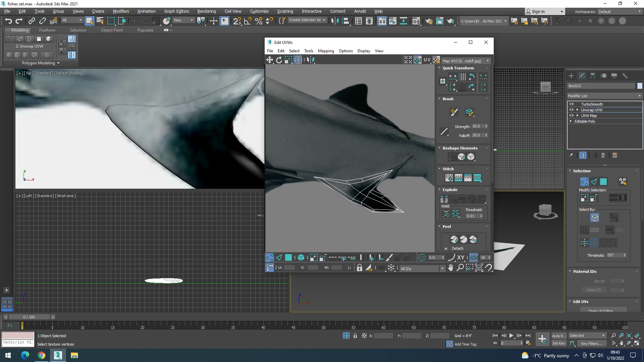Click the Key Filters button
The width and height of the screenshot is (644, 362).
(x=592, y=343)
